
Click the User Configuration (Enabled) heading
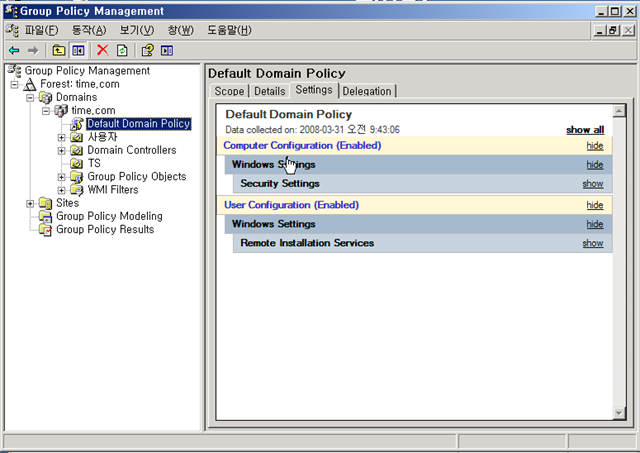[x=291, y=205]
